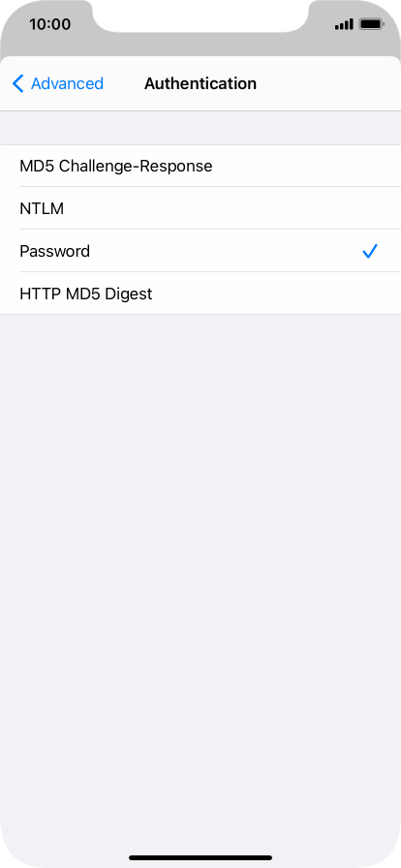
Task: Select the Password authentication row
Action: point(200,251)
